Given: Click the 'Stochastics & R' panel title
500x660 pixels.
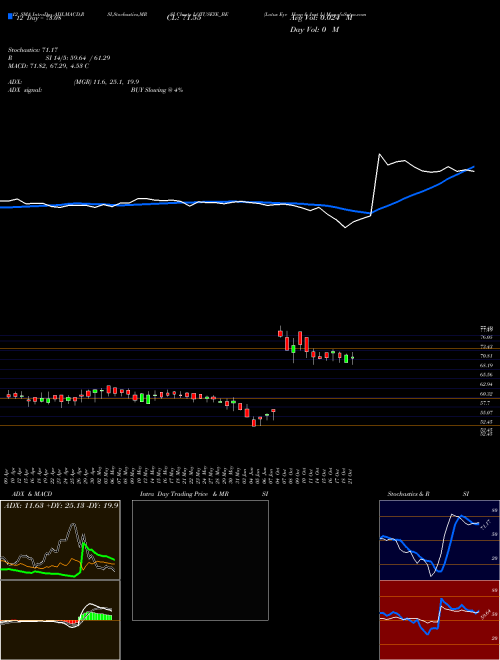Looking at the screenshot, I should 409,494.
